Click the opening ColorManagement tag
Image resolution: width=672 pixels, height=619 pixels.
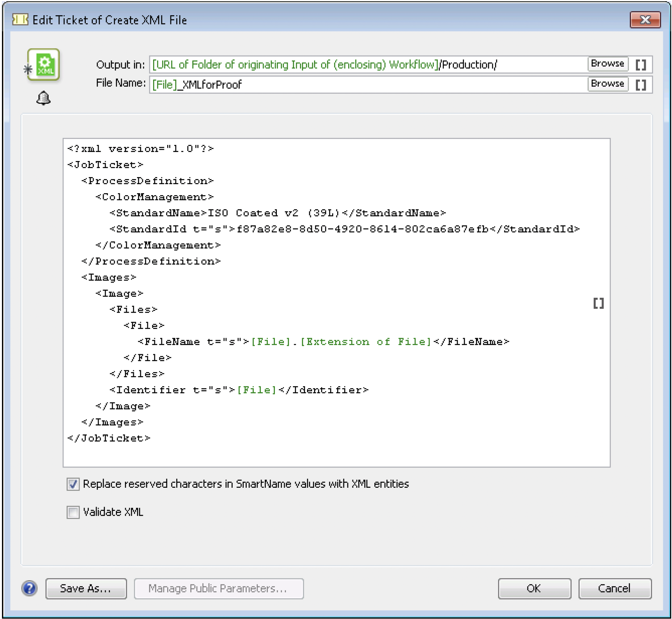pos(155,197)
